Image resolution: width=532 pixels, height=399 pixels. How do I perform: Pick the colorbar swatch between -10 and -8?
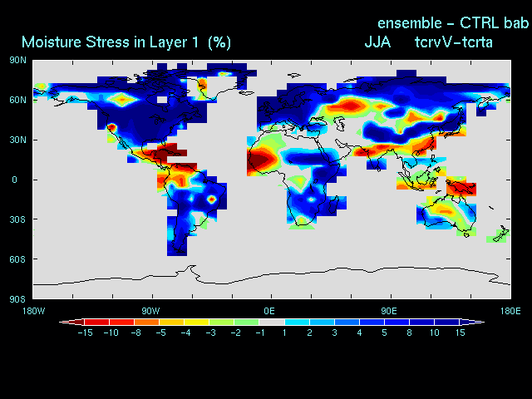tap(122, 322)
